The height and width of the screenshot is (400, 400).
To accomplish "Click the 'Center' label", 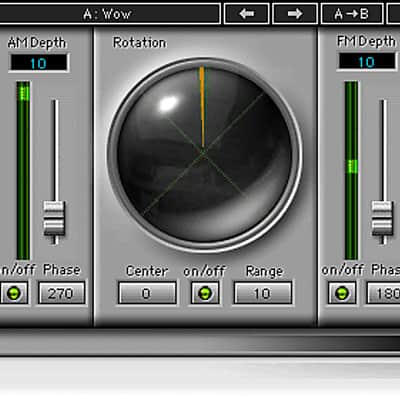I will pyautogui.click(x=147, y=271).
